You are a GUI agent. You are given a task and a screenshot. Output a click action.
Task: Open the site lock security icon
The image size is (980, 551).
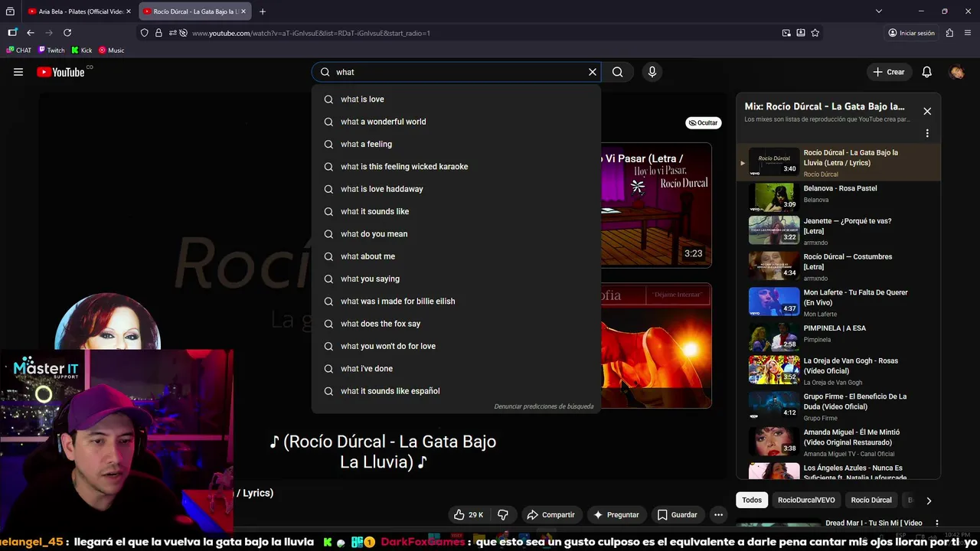pyautogui.click(x=158, y=33)
